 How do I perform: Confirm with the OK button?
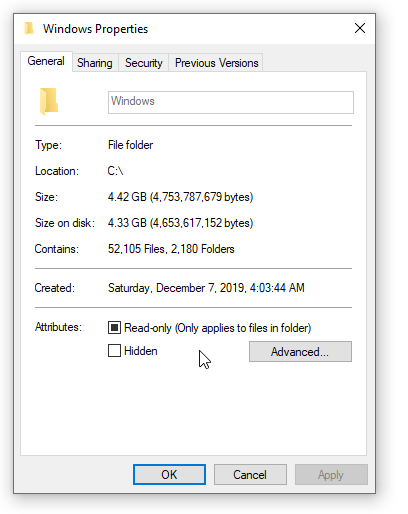click(169, 474)
